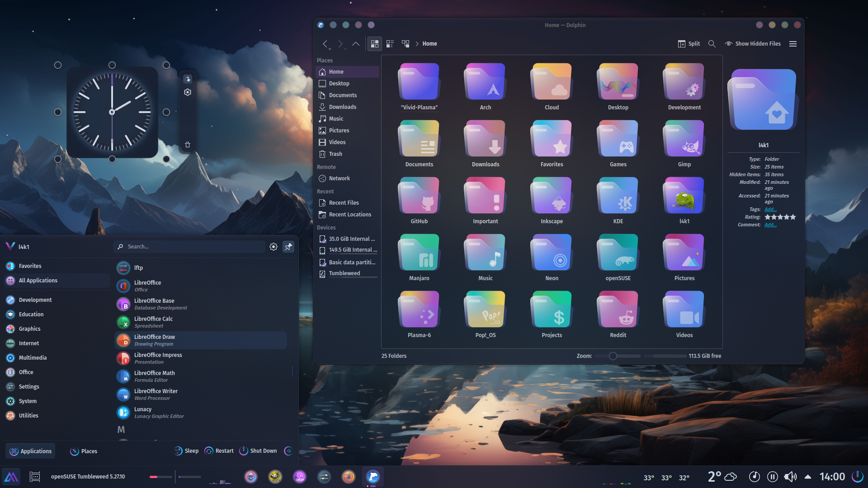
Task: Switch to the Places tab in launcher
Action: click(x=84, y=451)
